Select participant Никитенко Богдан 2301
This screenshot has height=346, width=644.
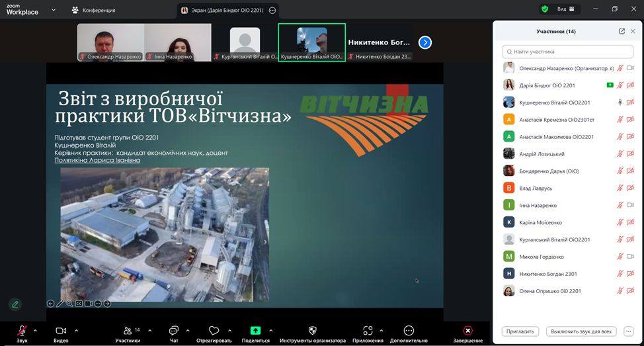coord(569,274)
